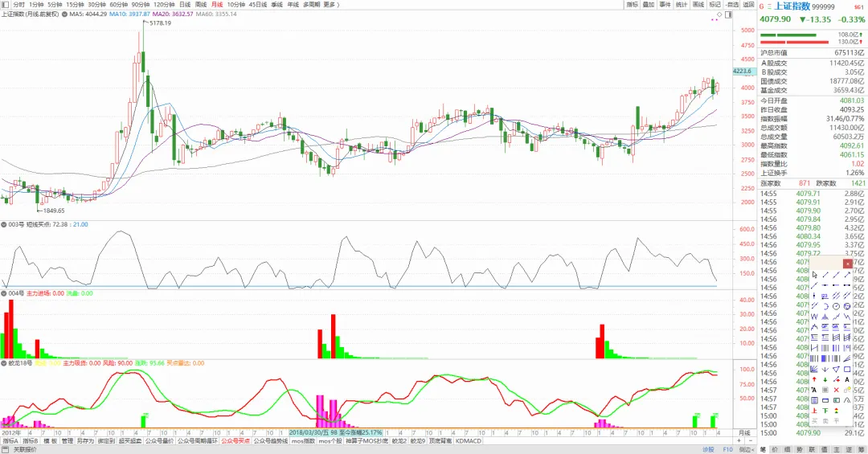Close the drawing tools palette
Screen dimensions: 868x454
[848, 264]
